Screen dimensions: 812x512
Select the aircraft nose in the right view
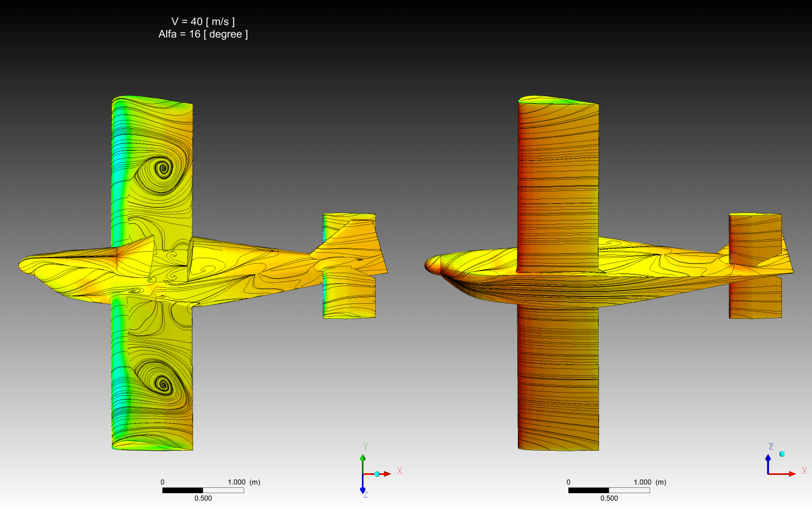pos(433,264)
